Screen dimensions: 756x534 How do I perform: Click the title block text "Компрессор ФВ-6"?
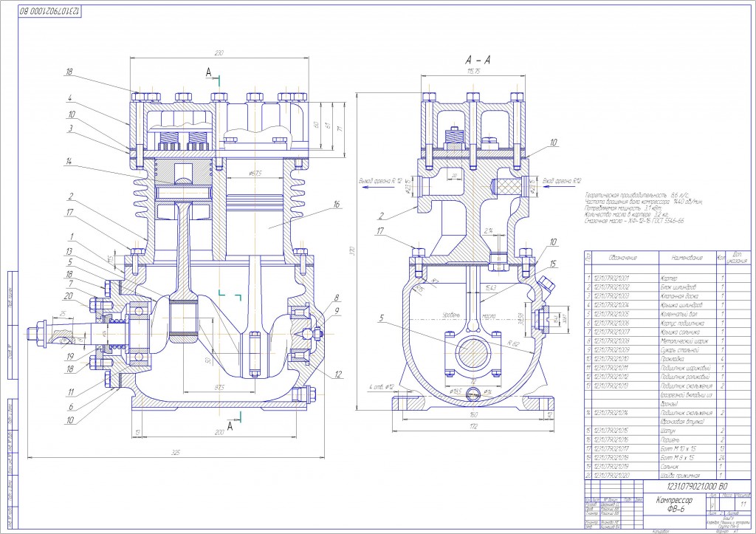[x=674, y=504]
